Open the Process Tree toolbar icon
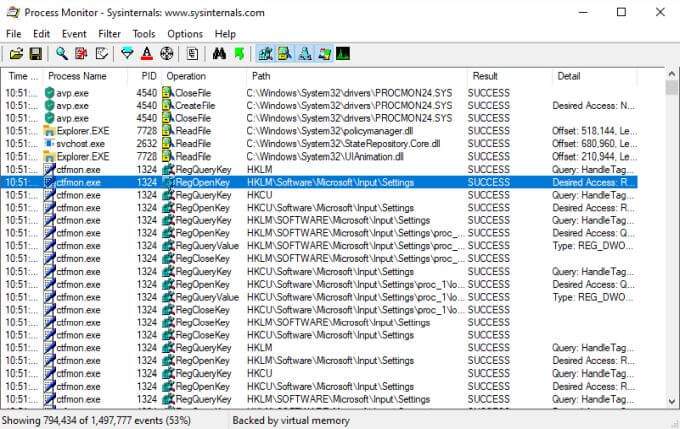Screen dimensions: 680x429 (x=193, y=54)
